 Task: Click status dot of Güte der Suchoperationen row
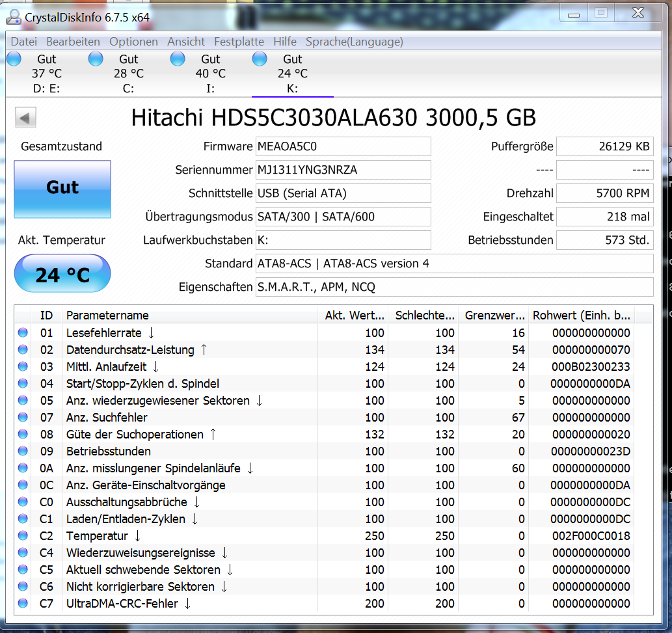(23, 434)
